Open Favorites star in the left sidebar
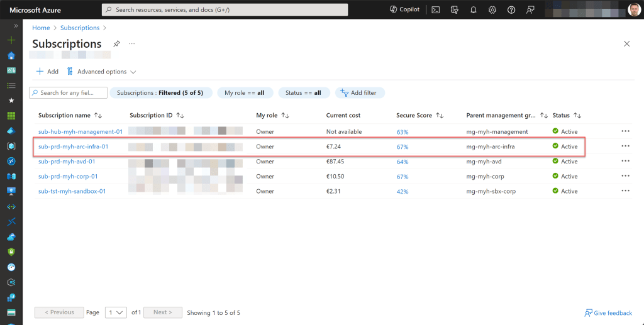This screenshot has height=325, width=644. pyautogui.click(x=11, y=100)
